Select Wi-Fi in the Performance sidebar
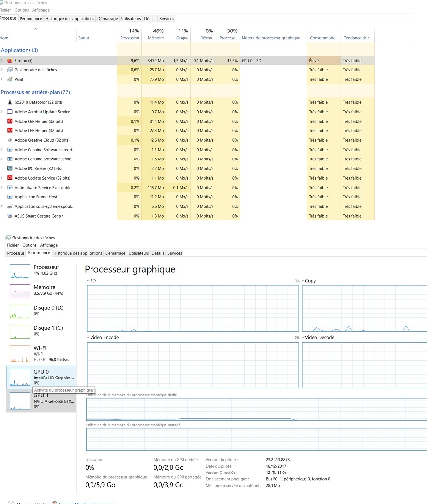 (41, 353)
